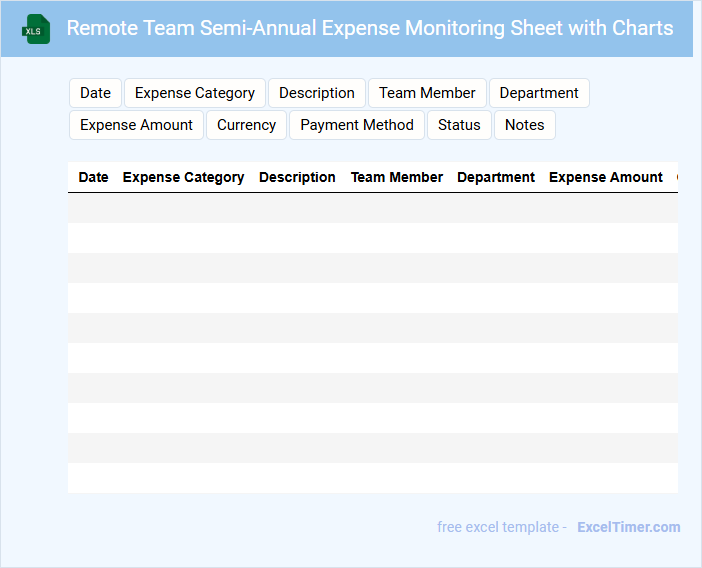Click the Expense Category column header
Screen dimensions: 702x568
(x=183, y=177)
